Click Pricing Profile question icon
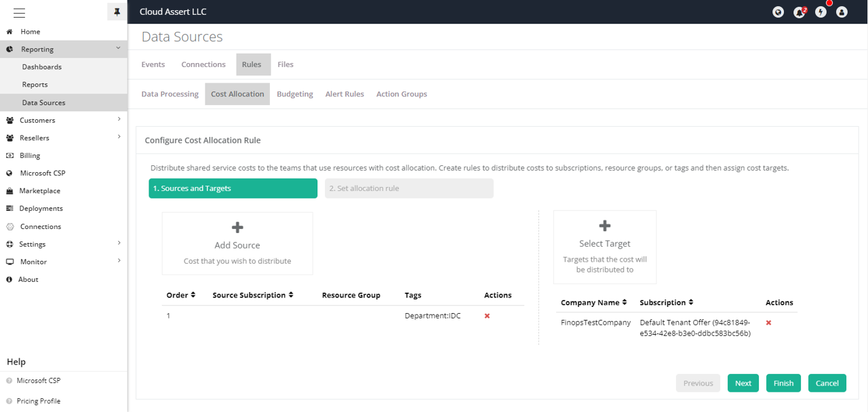 tap(9, 401)
